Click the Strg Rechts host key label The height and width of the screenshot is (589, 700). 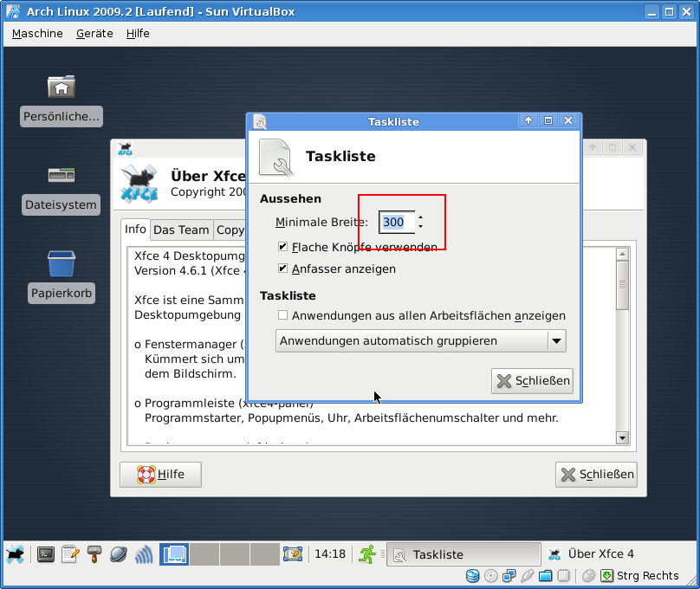point(647,576)
